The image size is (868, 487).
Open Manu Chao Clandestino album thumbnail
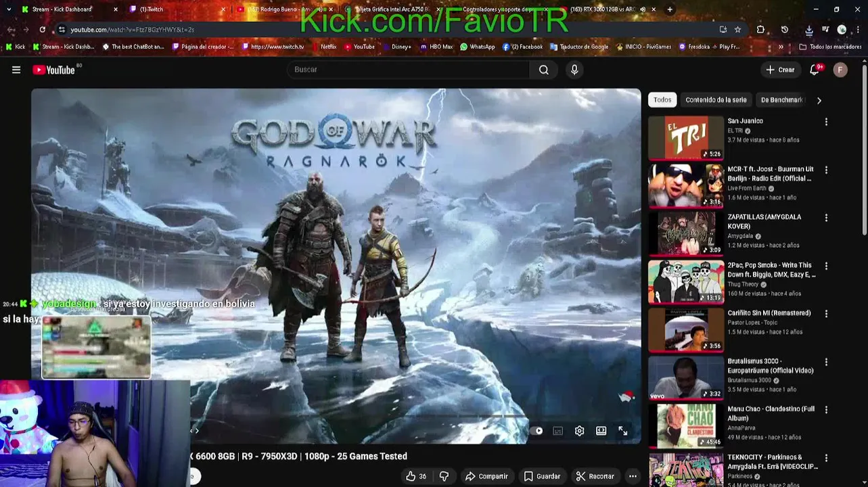click(686, 426)
